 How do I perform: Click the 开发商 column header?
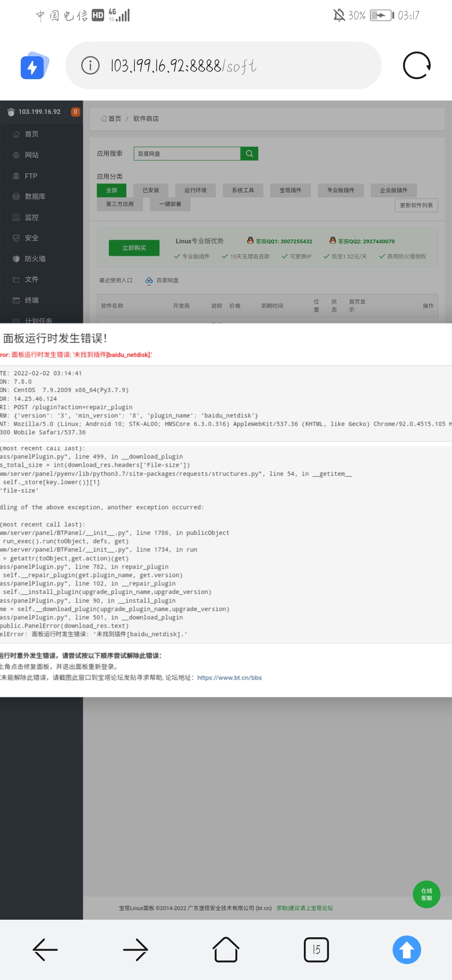coord(181,306)
